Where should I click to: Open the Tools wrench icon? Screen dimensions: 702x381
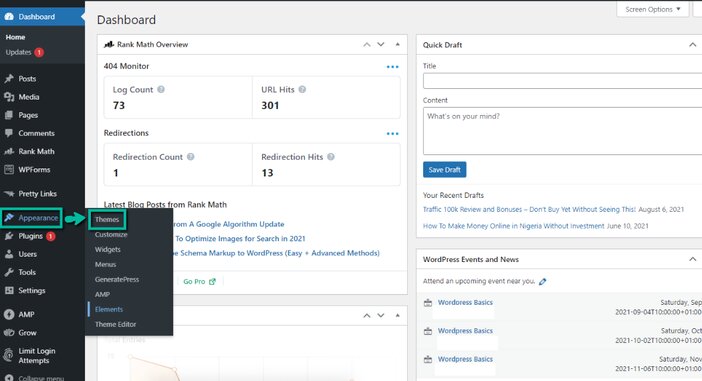9,272
